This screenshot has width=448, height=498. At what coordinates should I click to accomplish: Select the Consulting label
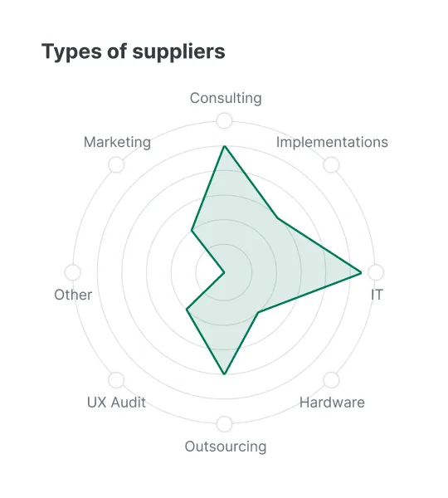coord(226,98)
